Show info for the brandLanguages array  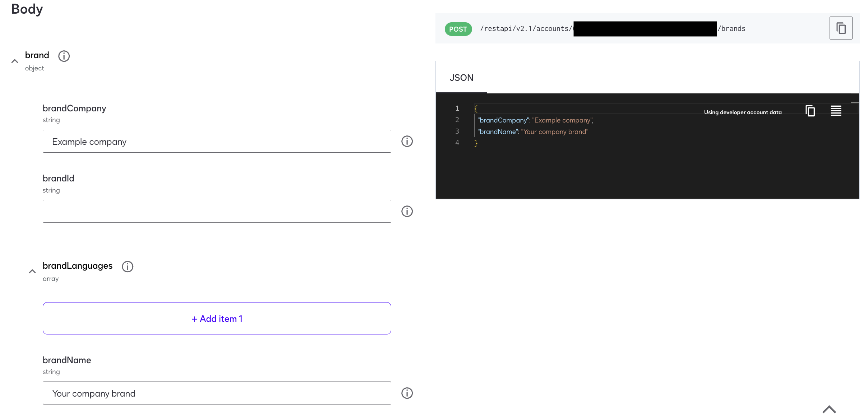[128, 267]
